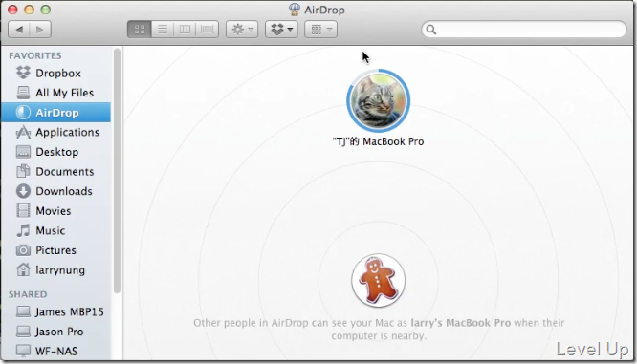Open the Movies folder
This screenshot has height=364, width=637.
55,211
